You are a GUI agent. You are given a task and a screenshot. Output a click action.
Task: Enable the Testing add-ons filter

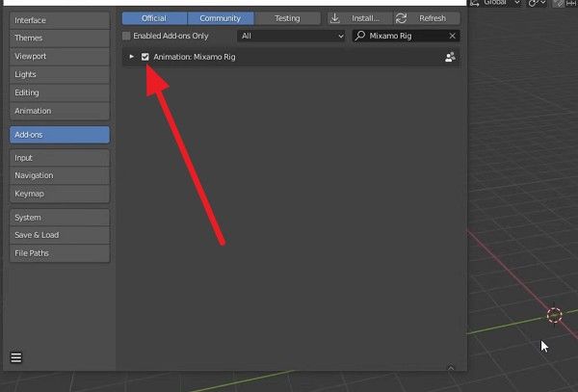point(287,18)
